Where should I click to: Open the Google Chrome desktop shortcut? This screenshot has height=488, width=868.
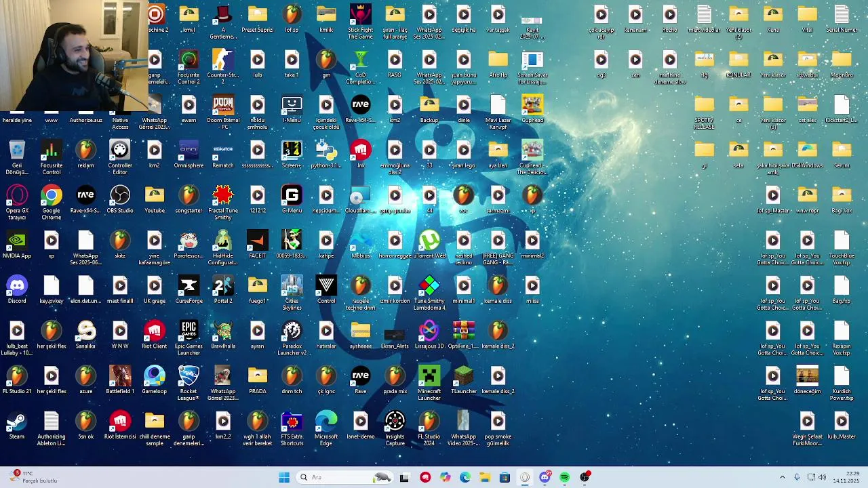pyautogui.click(x=51, y=203)
